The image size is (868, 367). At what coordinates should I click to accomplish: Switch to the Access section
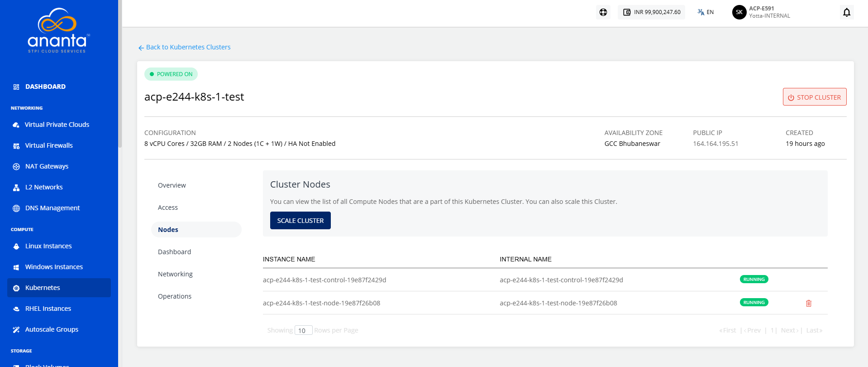coord(168,208)
